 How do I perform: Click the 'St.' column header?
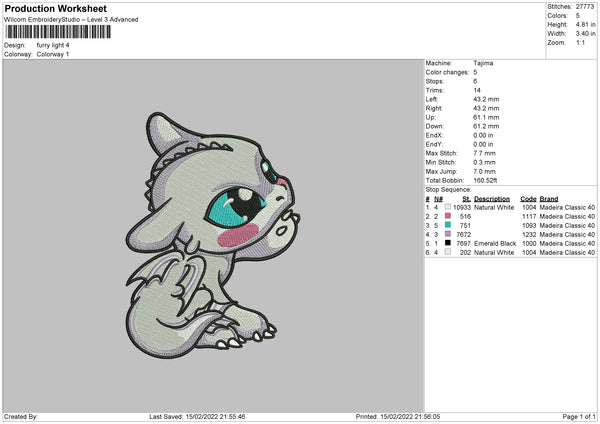pyautogui.click(x=466, y=199)
